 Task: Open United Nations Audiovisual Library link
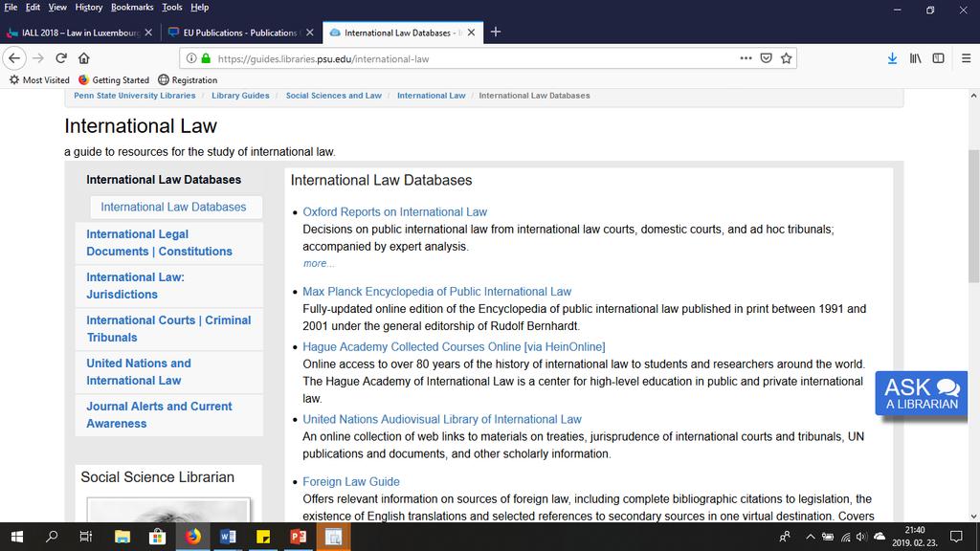pyautogui.click(x=442, y=419)
